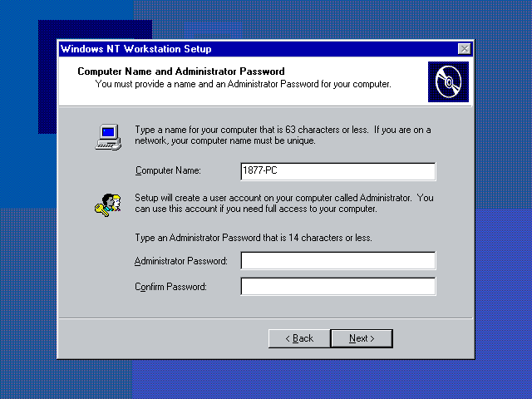This screenshot has width=532, height=399.
Task: Click text 'Type a name for your computer'
Action: point(196,130)
